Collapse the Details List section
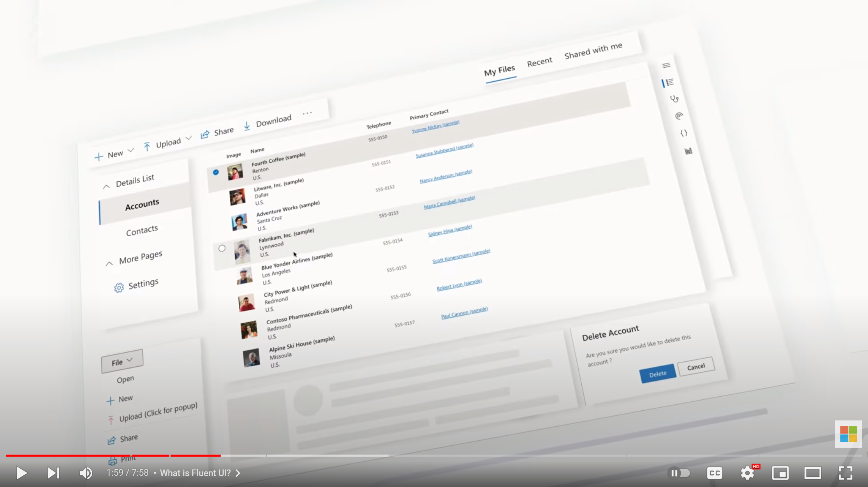This screenshot has width=868, height=487. [x=106, y=186]
